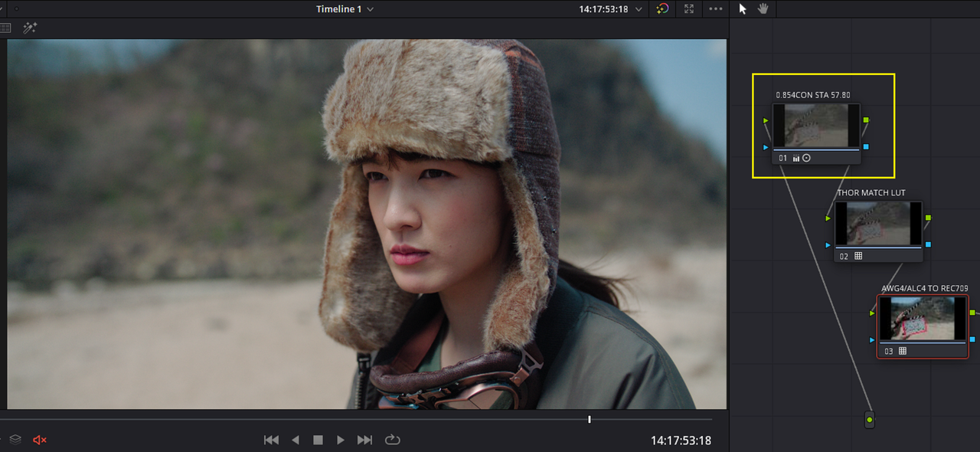The image size is (980, 452).
Task: Click the LUT grid icon on node 03
Action: point(903,351)
